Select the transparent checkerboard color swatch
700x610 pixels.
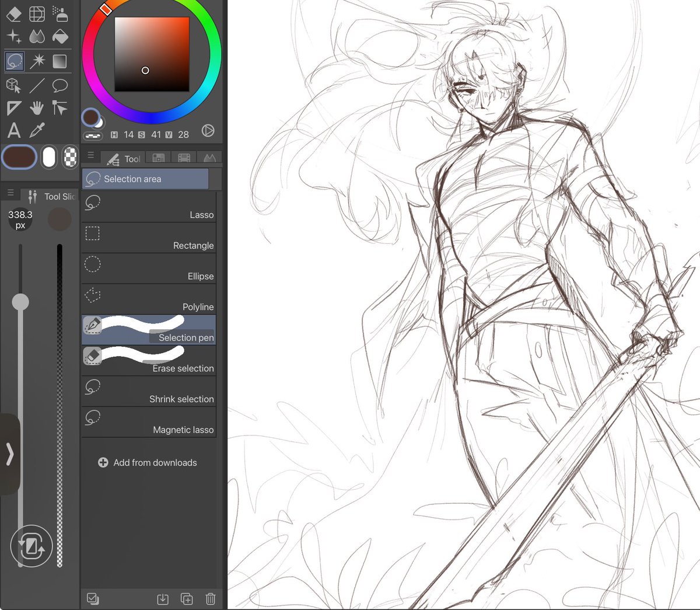click(70, 157)
